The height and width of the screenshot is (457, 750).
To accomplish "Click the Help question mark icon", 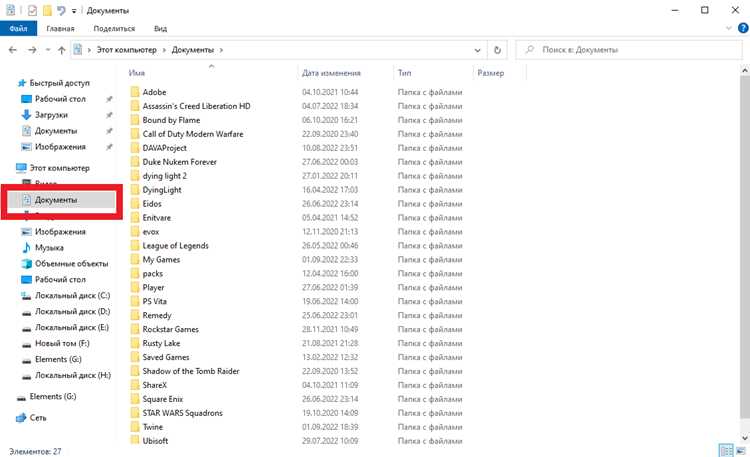I will click(743, 28).
